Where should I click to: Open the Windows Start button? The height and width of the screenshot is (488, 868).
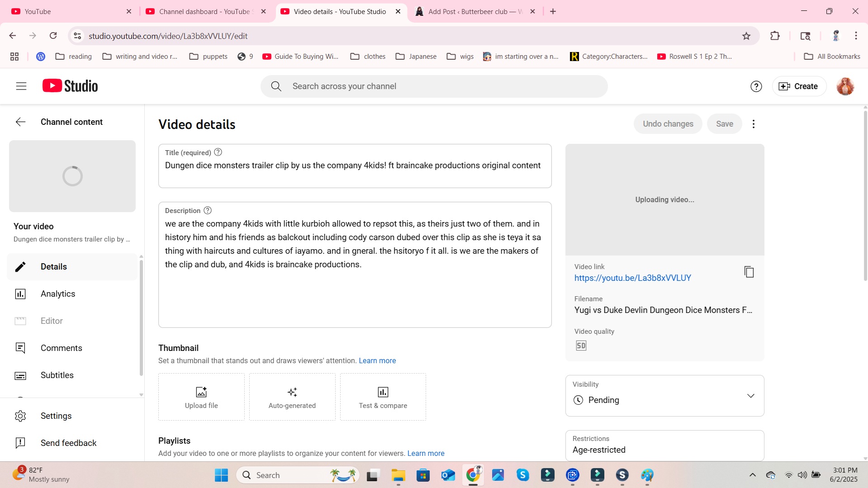tap(221, 475)
